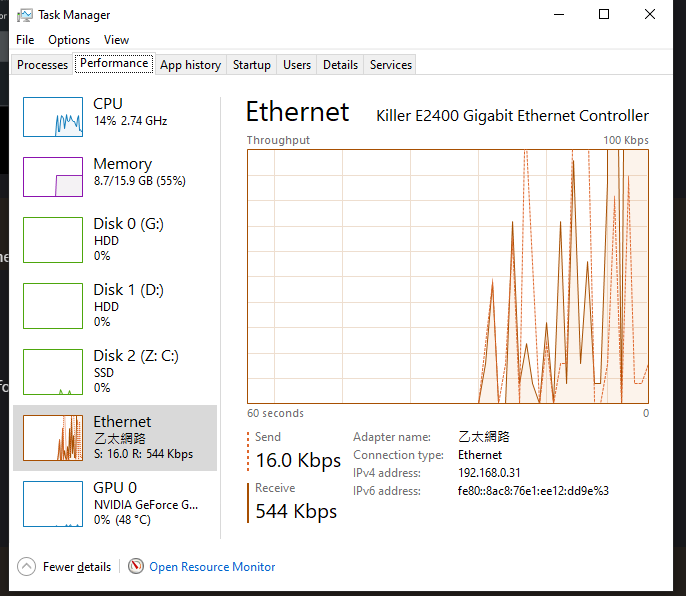Viewport: 686px width, 596px height.
Task: Click the Disk 1 (D:) label
Action: tap(128, 290)
